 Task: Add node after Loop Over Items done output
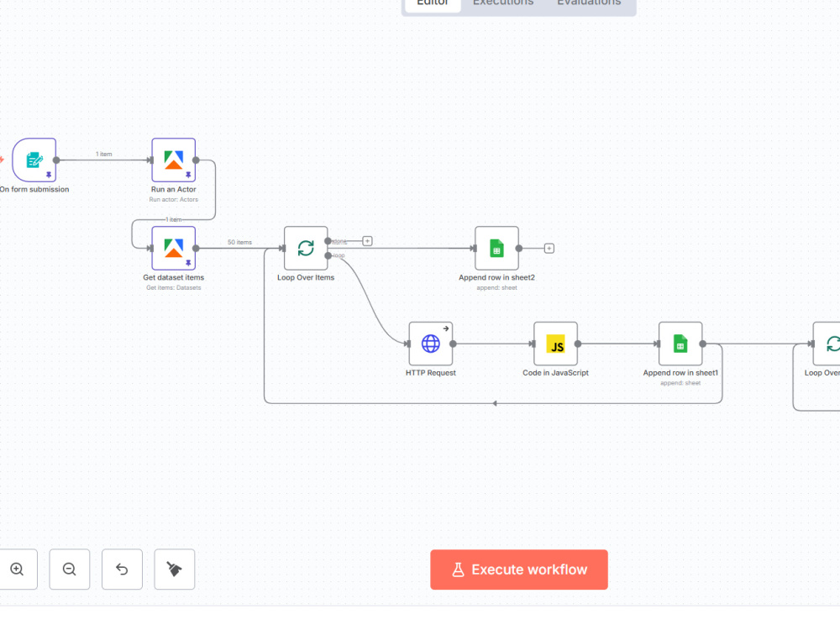click(367, 241)
